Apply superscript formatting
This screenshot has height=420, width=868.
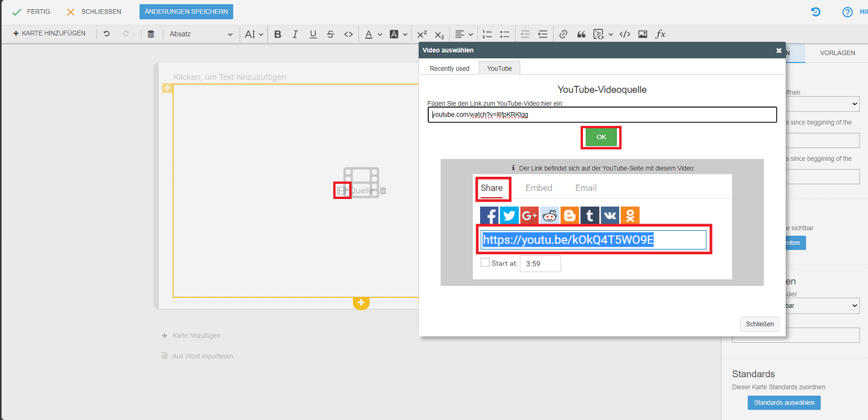point(422,34)
